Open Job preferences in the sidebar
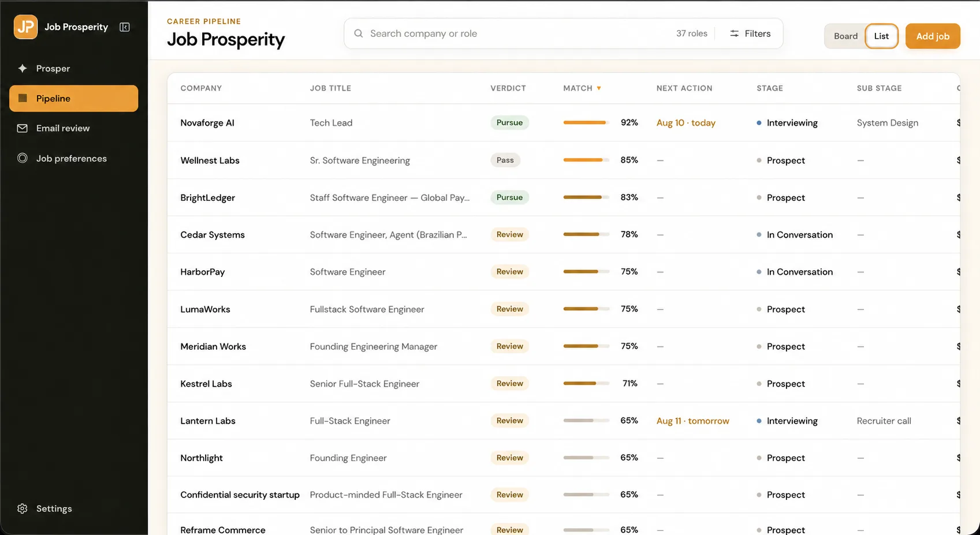 pos(74,158)
